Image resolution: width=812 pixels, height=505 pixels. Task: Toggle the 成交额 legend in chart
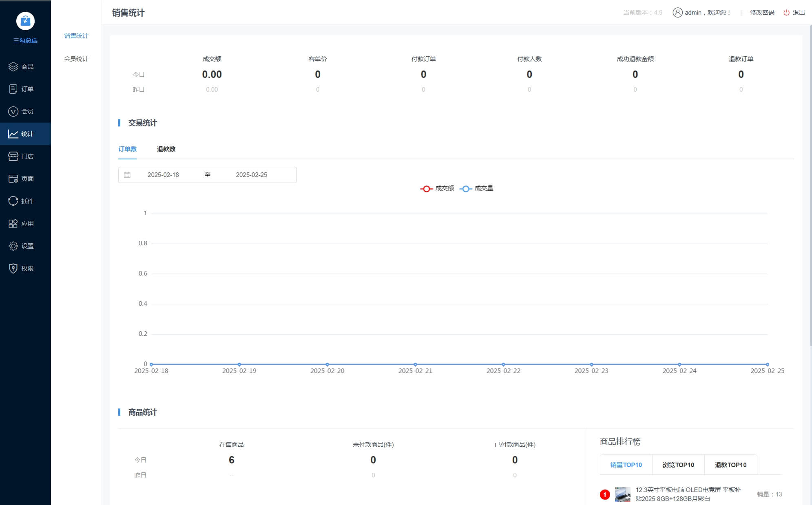coord(437,188)
